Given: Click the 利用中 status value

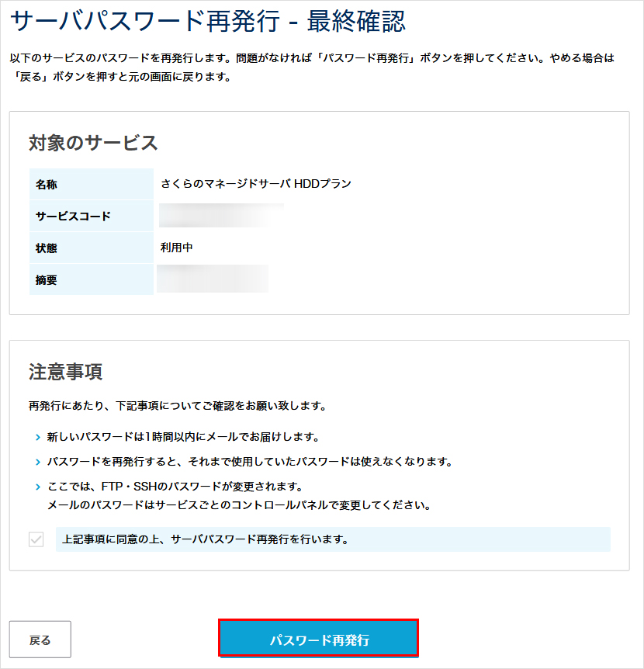Looking at the screenshot, I should [x=177, y=248].
